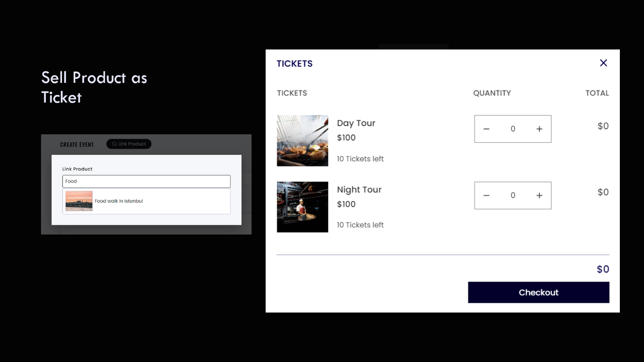
Task: Click the 10 Tickets left label for Day Tour
Action: click(360, 158)
